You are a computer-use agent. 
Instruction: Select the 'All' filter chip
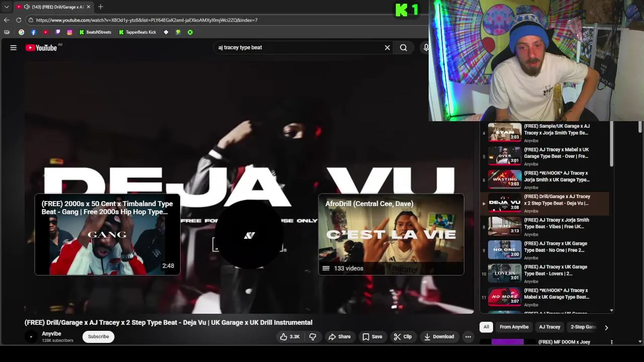[486, 327]
